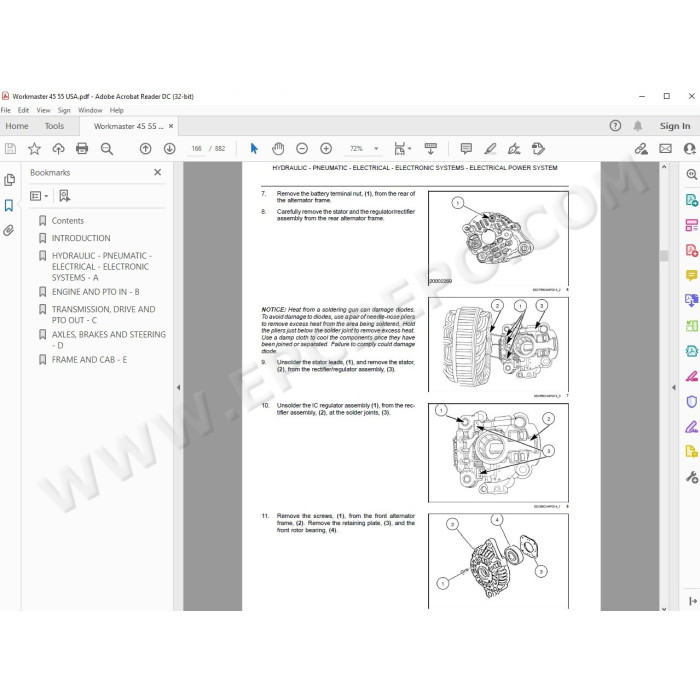Open the attachments paperclip panel
Image resolution: width=700 pixels, height=700 pixels.
tap(8, 230)
